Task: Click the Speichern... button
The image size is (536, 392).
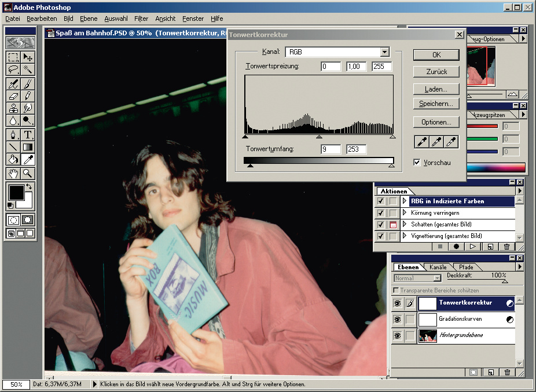Action: [436, 104]
